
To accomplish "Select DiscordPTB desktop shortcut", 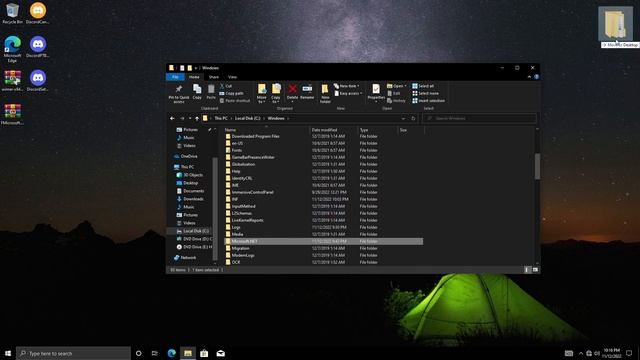I will [x=38, y=47].
